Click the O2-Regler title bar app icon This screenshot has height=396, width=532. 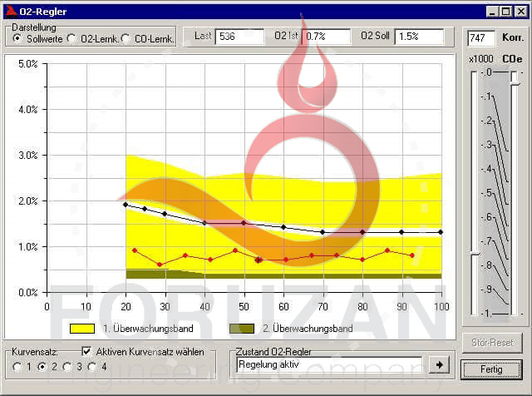point(11,11)
